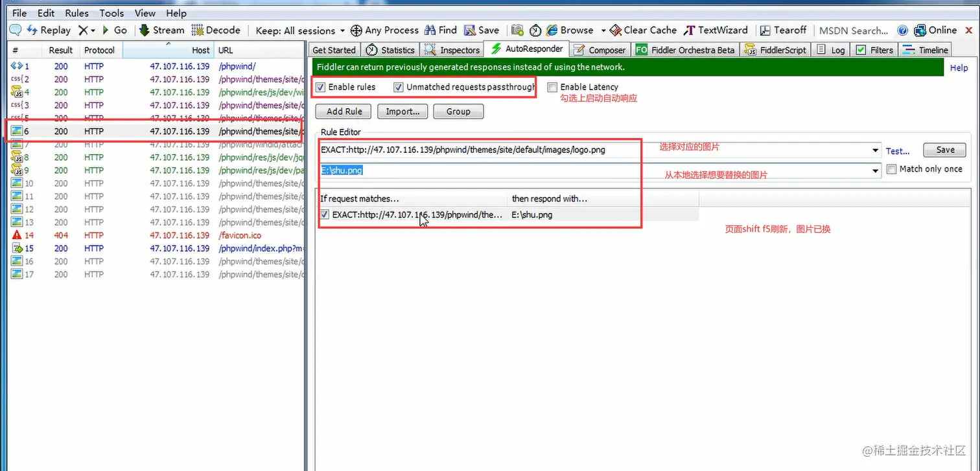Switch to the Get Started tab
Screen dimensions: 980x471
[334, 50]
